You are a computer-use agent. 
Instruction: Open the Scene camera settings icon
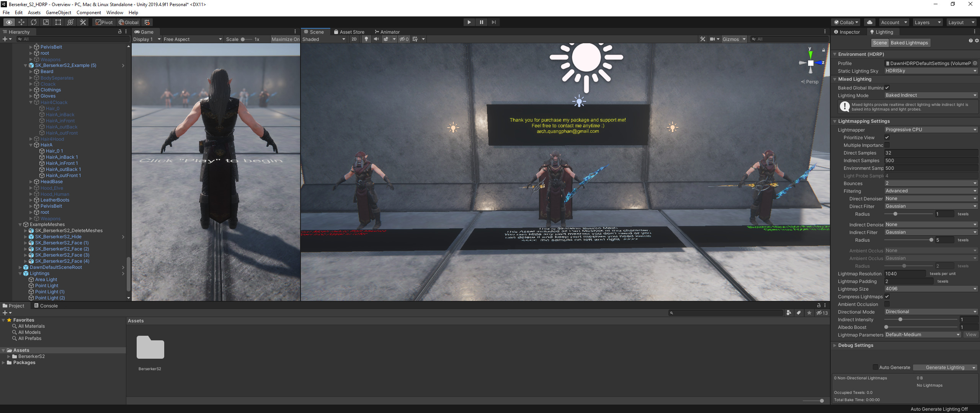[712, 39]
